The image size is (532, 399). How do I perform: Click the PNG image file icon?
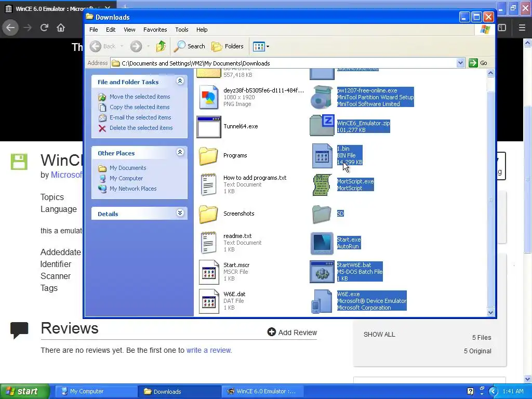(209, 97)
